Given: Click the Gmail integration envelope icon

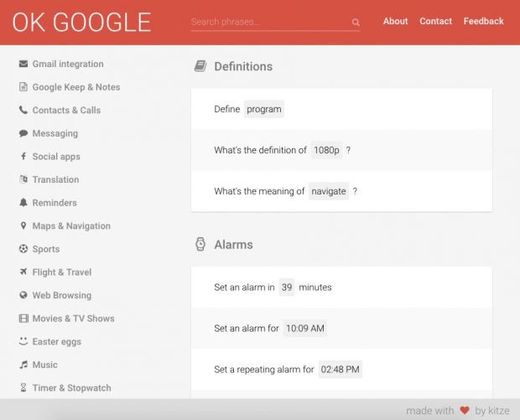Looking at the screenshot, I should point(23,64).
